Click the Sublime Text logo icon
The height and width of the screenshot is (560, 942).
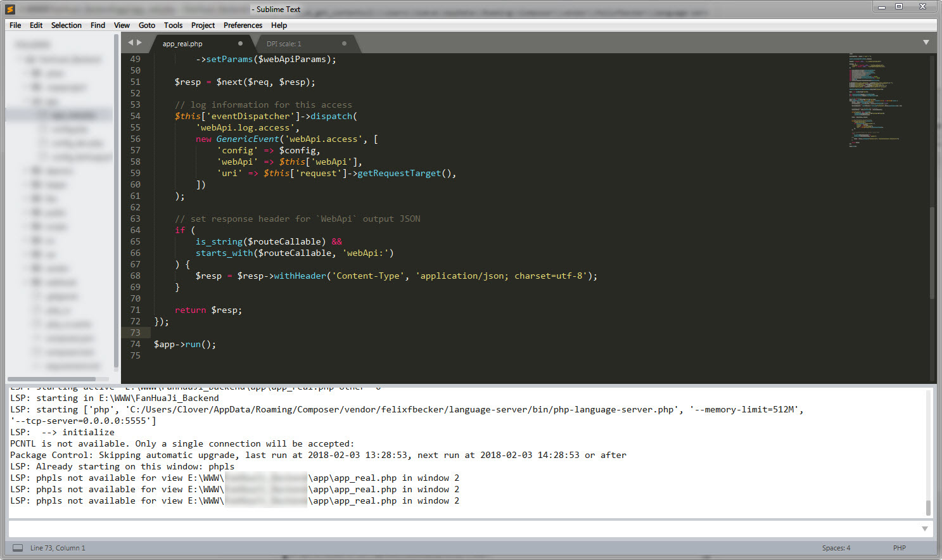(x=10, y=9)
